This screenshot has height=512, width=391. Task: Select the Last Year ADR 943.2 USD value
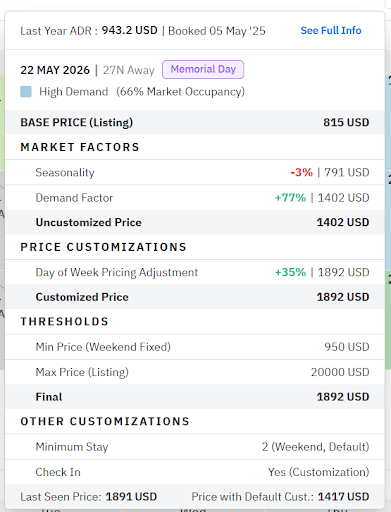(129, 30)
